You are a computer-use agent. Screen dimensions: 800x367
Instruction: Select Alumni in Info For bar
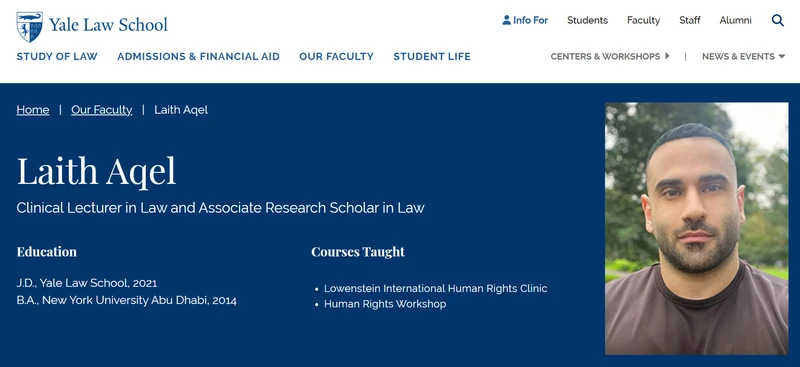735,20
